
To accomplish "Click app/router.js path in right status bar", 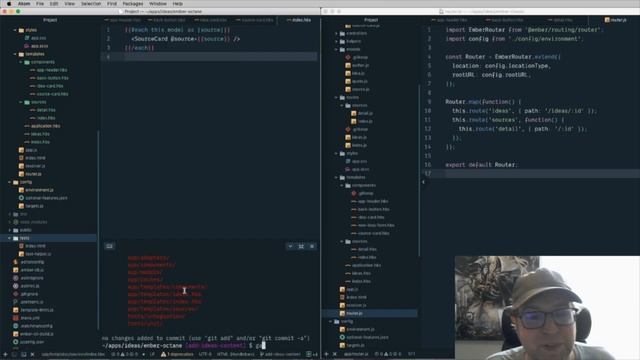I will click(356, 354).
